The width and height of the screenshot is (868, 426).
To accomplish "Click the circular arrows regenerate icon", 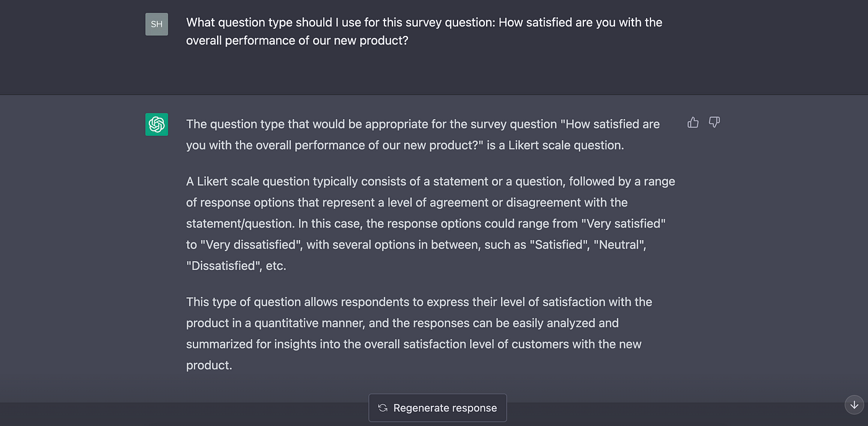I will pyautogui.click(x=383, y=408).
